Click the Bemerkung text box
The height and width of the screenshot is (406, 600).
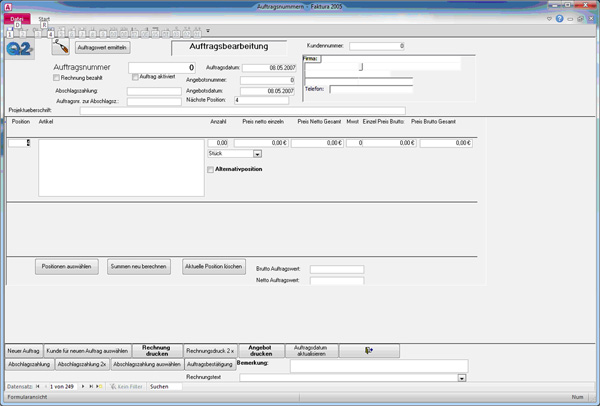click(x=379, y=366)
